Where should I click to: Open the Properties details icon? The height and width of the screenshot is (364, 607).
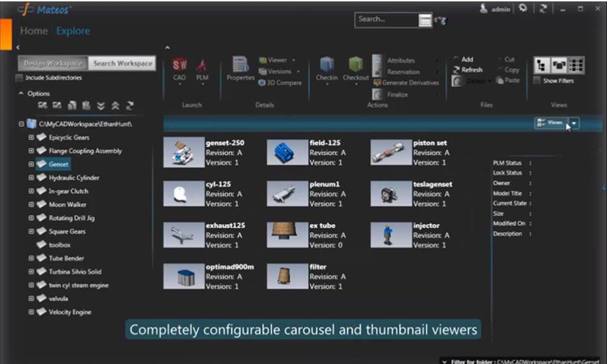point(240,66)
